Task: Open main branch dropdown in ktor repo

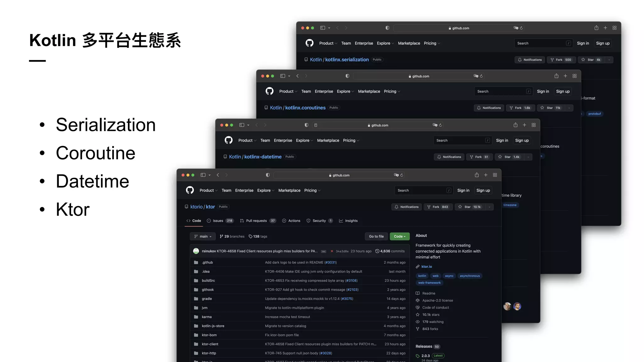Action: [x=203, y=236]
